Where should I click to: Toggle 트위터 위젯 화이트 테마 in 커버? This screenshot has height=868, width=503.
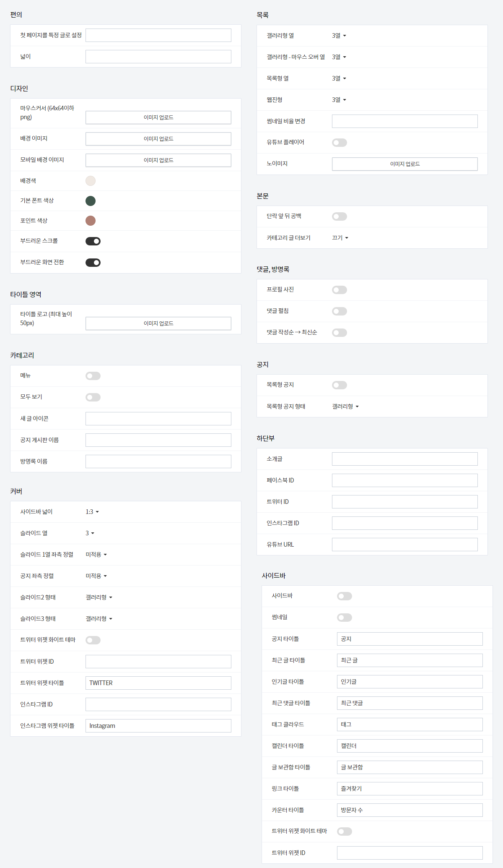[x=93, y=640]
